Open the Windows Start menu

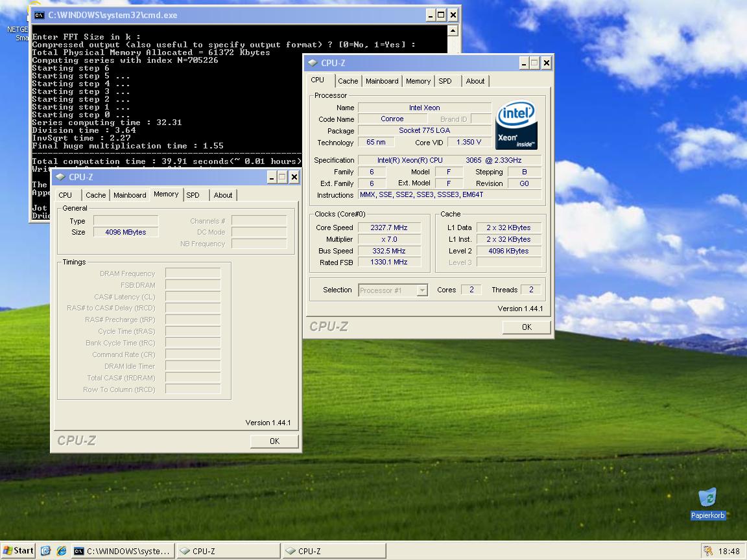coord(18,551)
